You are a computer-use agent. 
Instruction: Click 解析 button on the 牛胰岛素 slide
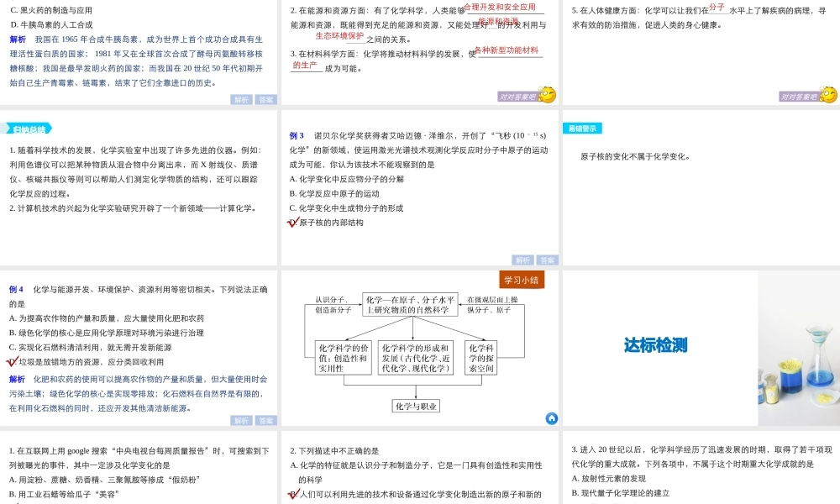tap(241, 100)
